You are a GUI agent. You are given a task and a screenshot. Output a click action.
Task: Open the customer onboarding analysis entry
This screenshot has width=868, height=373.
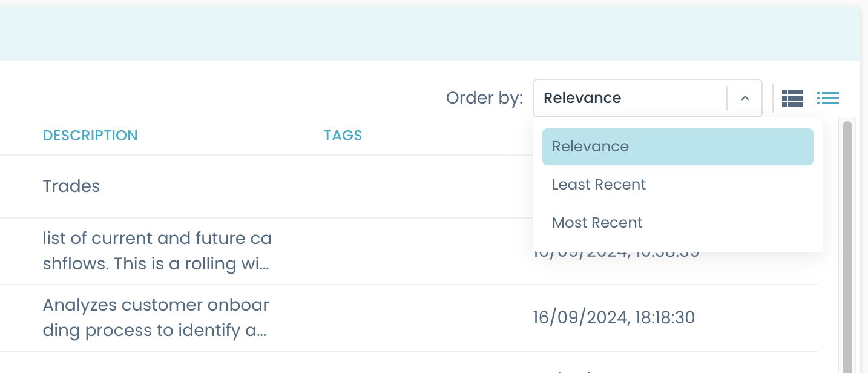155,317
